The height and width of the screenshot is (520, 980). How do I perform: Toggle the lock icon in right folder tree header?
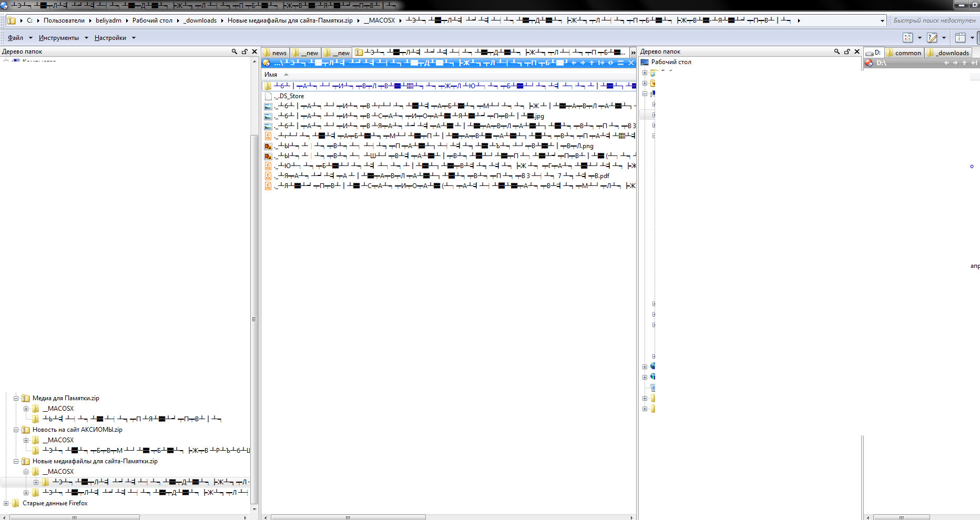(x=847, y=51)
